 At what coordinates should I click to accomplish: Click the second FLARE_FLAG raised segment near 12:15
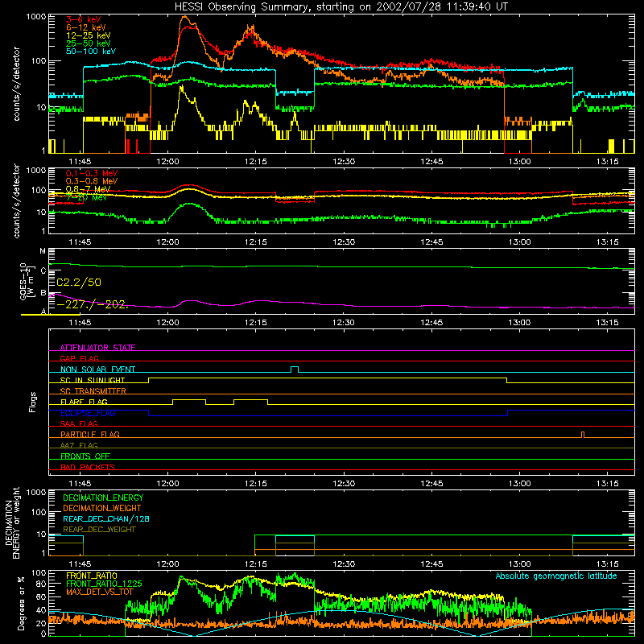pos(250,400)
